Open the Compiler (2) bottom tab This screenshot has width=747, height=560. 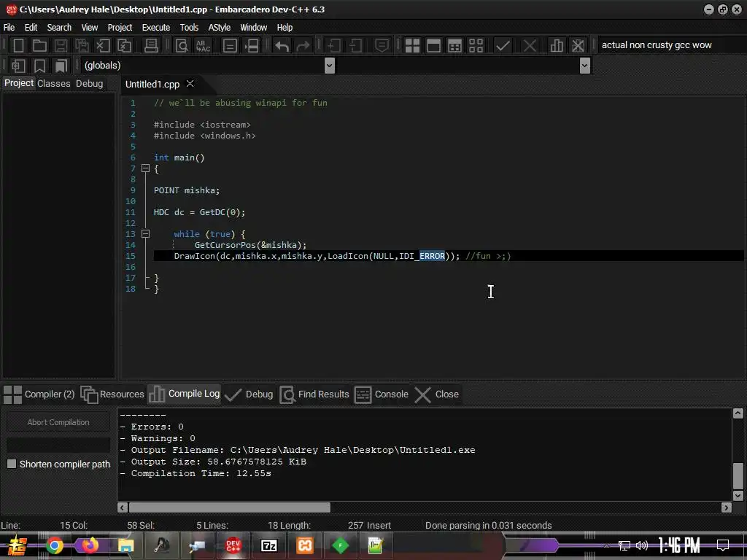pos(39,394)
